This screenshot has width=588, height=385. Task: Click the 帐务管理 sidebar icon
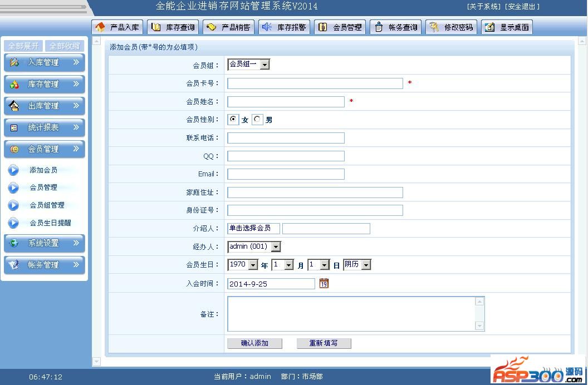click(14, 265)
